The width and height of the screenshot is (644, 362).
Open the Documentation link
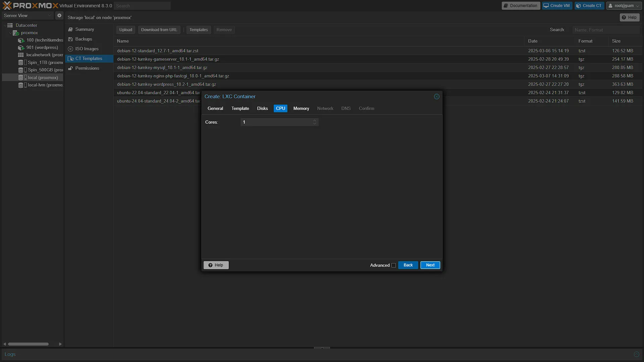point(521,6)
